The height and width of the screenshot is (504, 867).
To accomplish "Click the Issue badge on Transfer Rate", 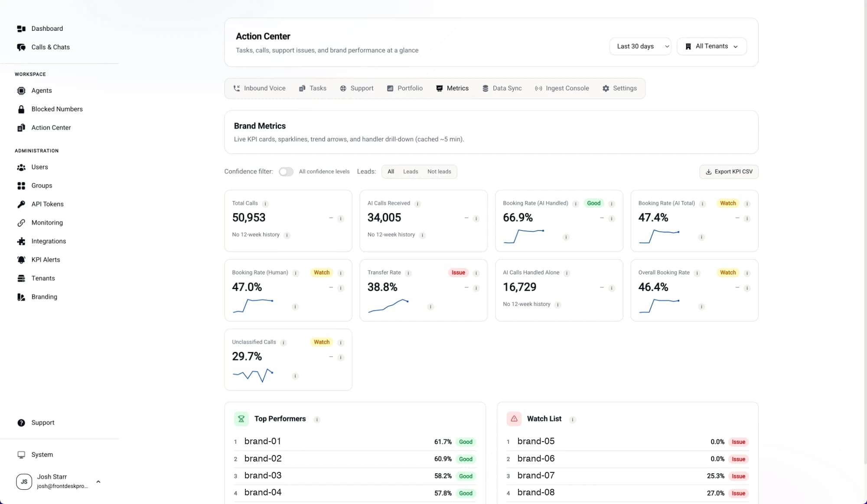I will 458,273.
